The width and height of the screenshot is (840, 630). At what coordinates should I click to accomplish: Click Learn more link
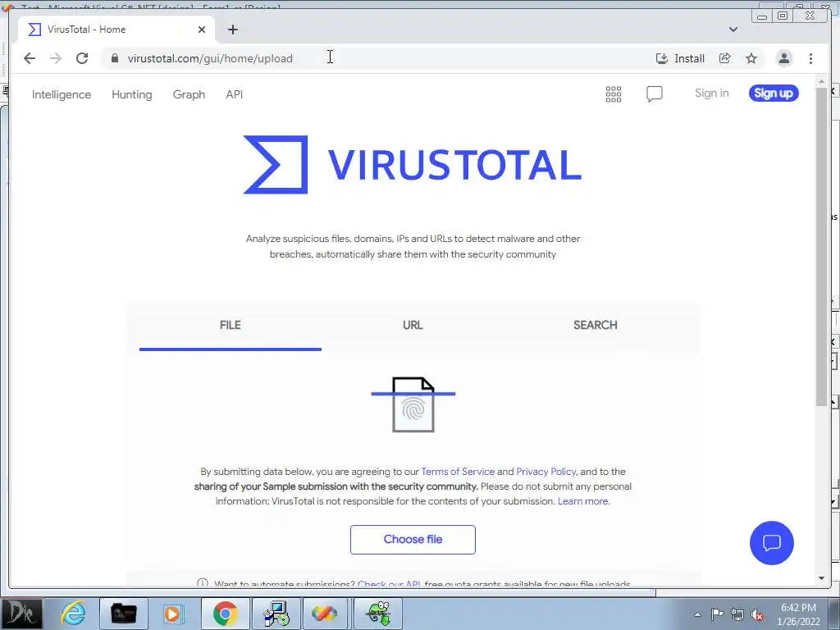583,501
